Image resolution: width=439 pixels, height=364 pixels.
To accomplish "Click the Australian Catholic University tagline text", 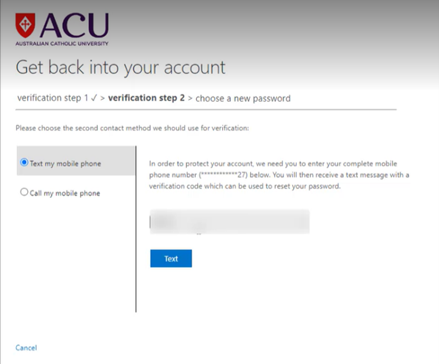I will pyautogui.click(x=62, y=43).
